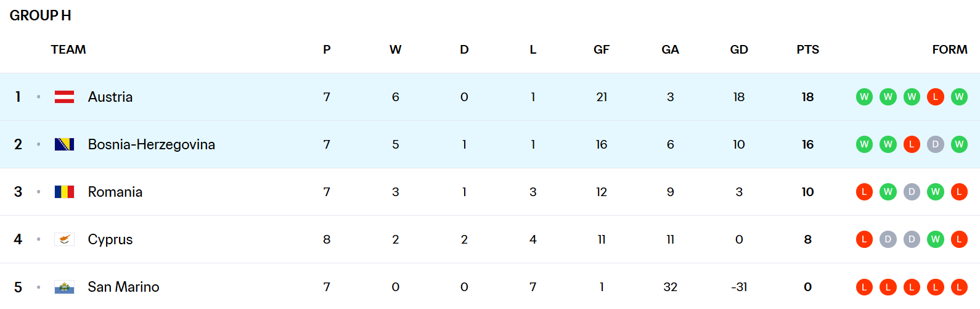The width and height of the screenshot is (980, 309).
Task: Click the GROUP H heading
Action: click(40, 15)
